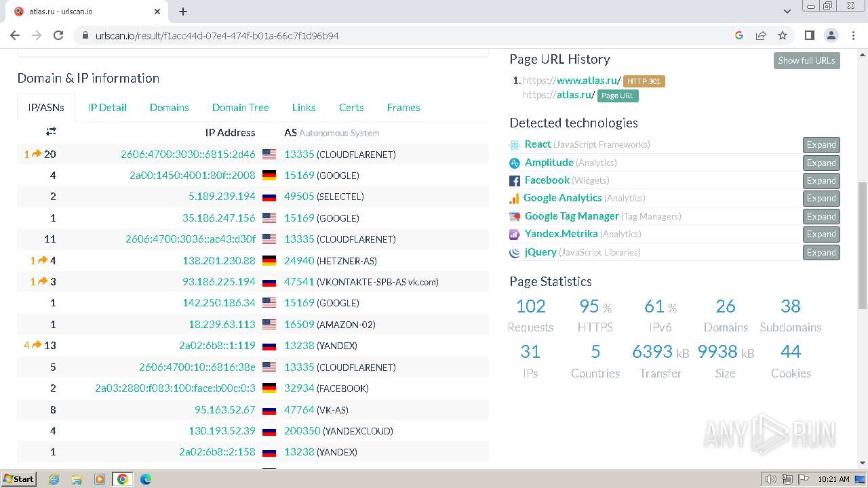Click the Russian flag beside SELECTEL

coord(269,197)
